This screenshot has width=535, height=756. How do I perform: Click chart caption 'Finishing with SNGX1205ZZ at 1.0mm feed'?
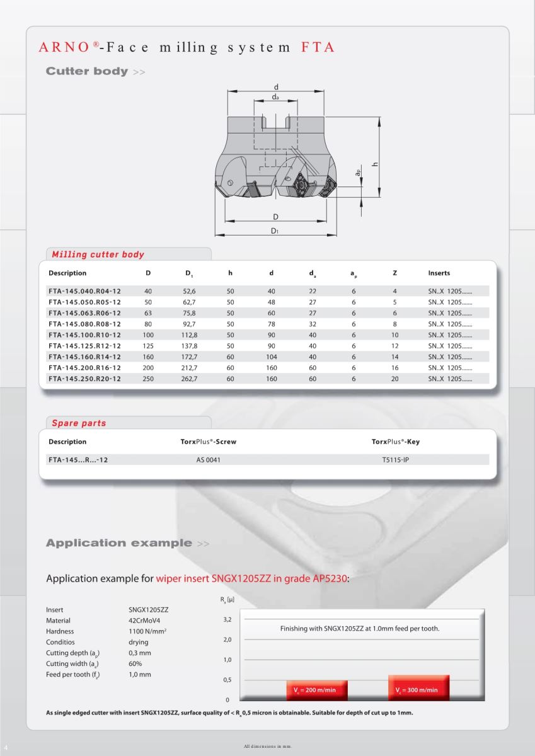(x=360, y=629)
